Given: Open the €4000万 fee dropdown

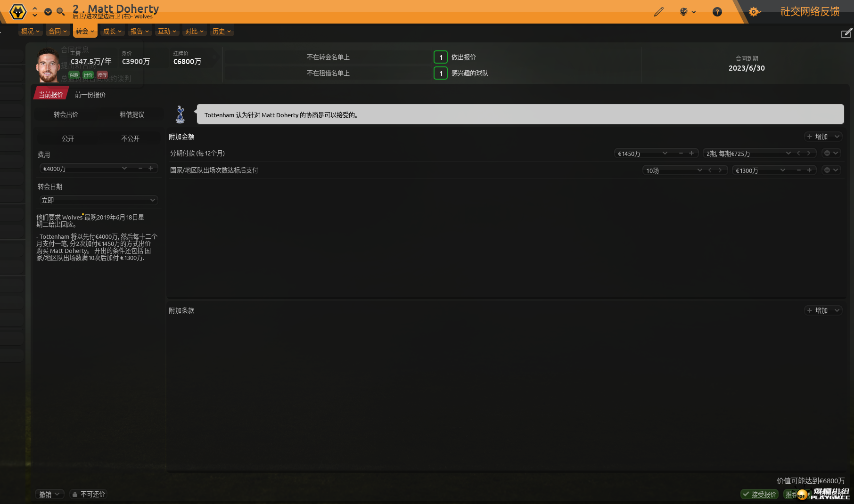Looking at the screenshot, I should [x=124, y=168].
